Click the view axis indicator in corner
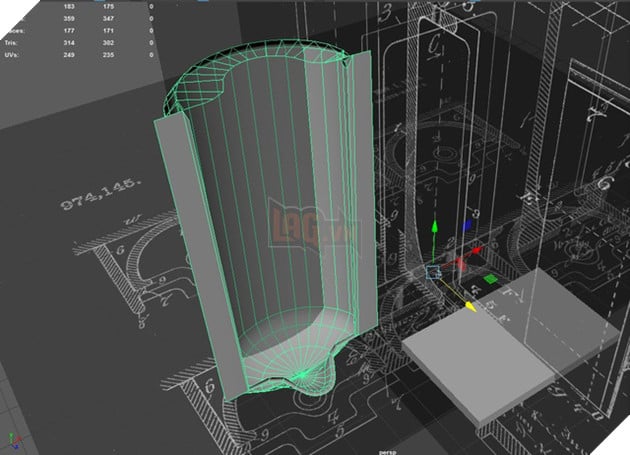 [x=12, y=441]
